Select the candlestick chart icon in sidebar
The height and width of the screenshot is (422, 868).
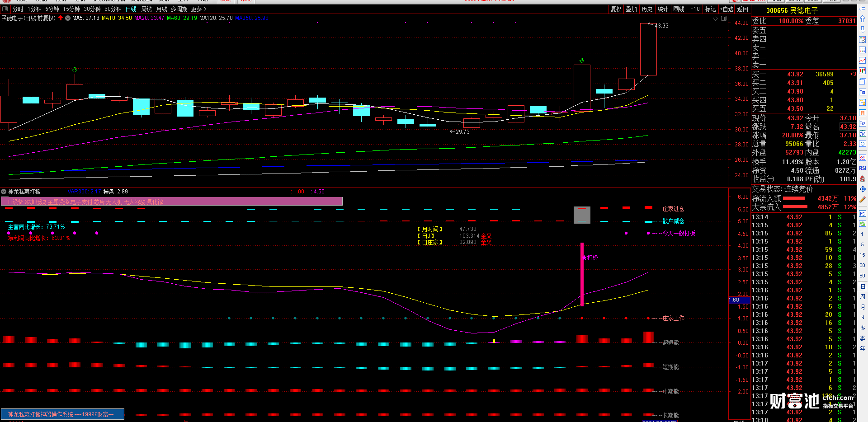click(x=862, y=71)
